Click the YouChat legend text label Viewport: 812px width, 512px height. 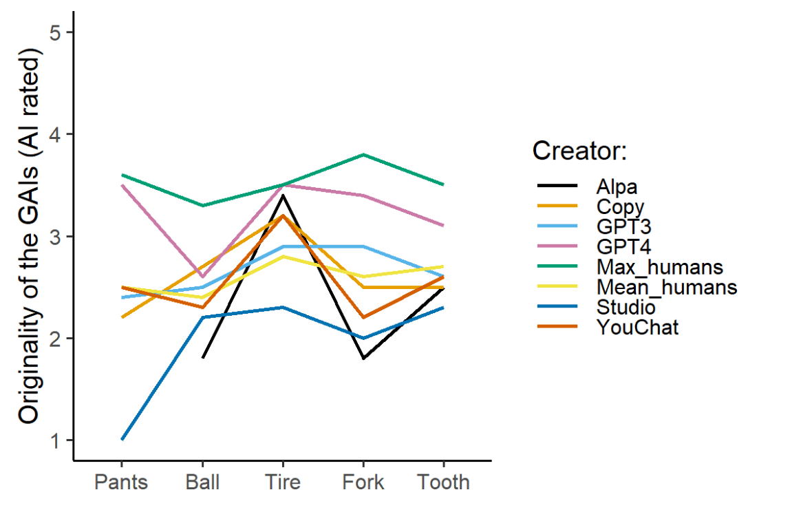point(637,327)
